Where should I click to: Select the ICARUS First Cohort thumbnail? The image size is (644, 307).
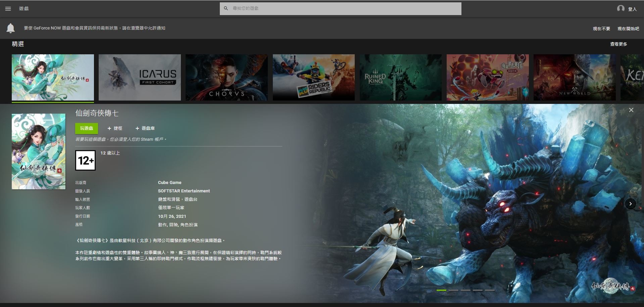tap(140, 77)
